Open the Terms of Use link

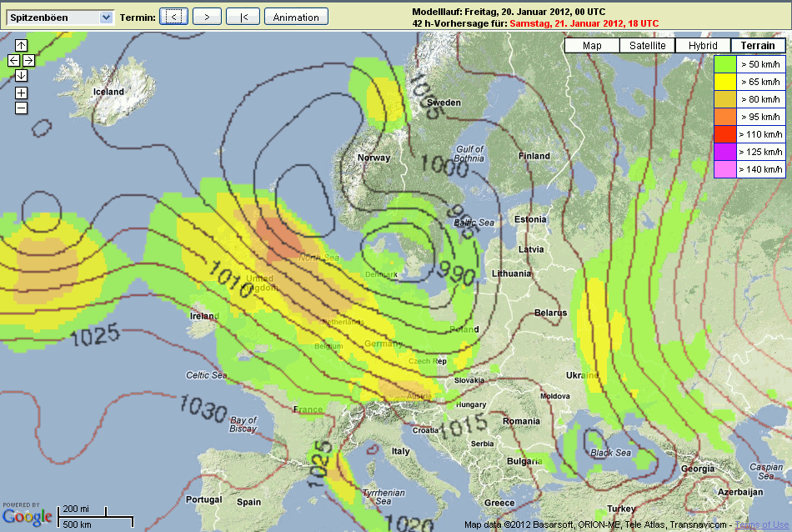pos(762,525)
